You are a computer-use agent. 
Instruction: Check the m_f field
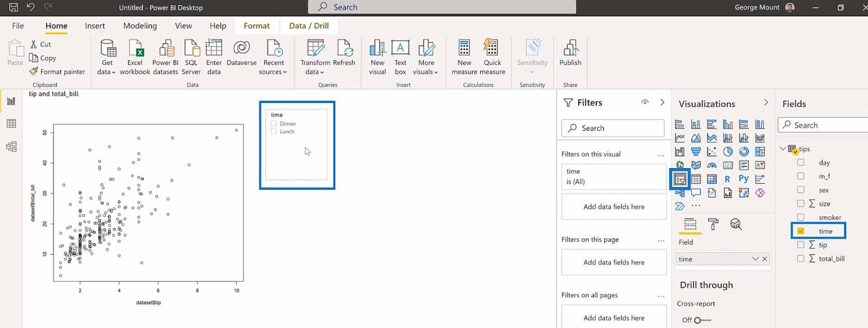tap(801, 176)
